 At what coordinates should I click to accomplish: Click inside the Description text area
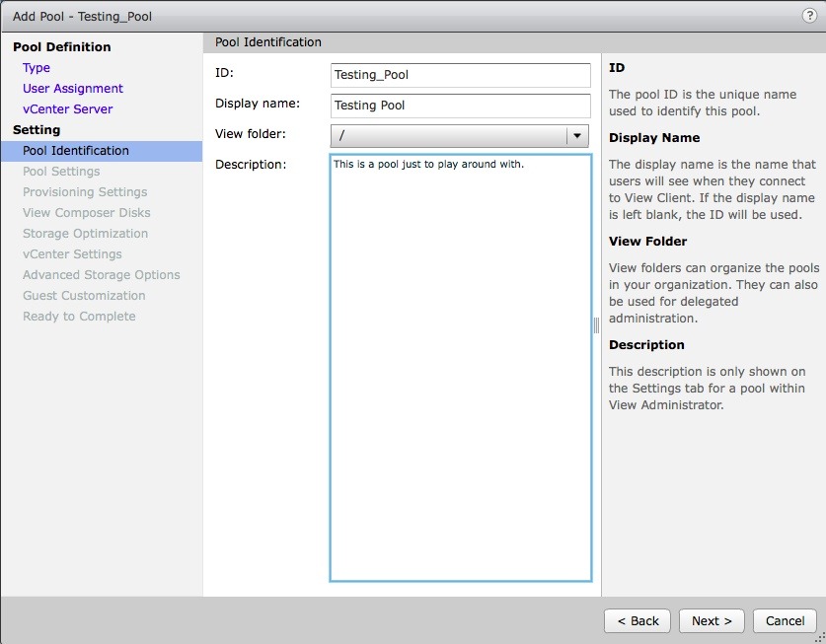point(460,367)
